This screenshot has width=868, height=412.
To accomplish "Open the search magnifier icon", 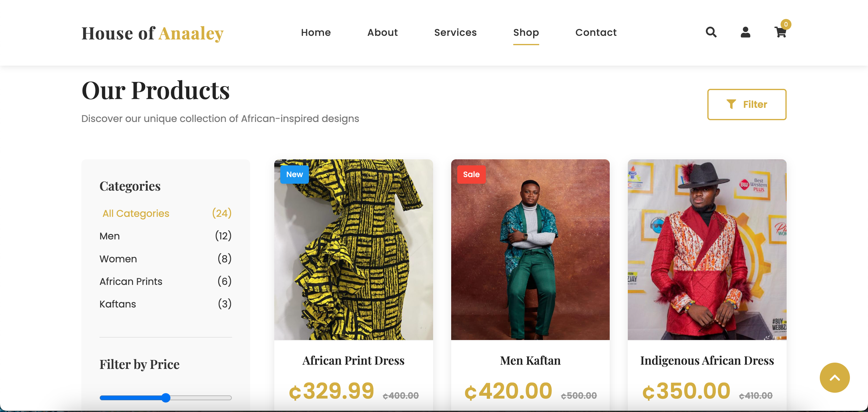I will click(x=711, y=32).
